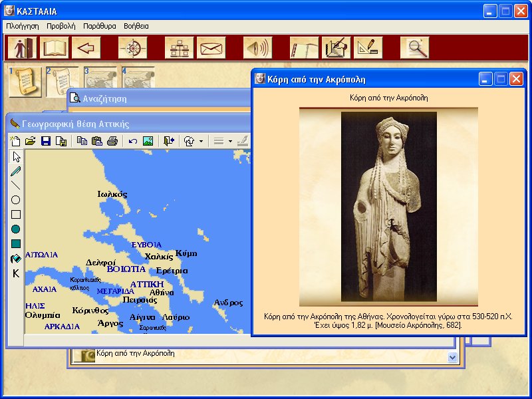Activate Γεωγραφική θέση Αττικής window title bar
The width and height of the screenshot is (532, 399).
tap(129, 124)
